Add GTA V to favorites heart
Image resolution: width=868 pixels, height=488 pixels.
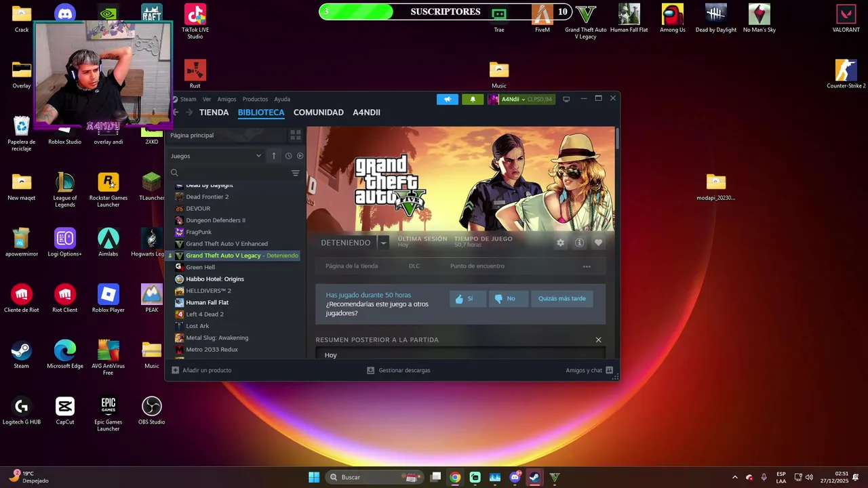click(x=598, y=243)
